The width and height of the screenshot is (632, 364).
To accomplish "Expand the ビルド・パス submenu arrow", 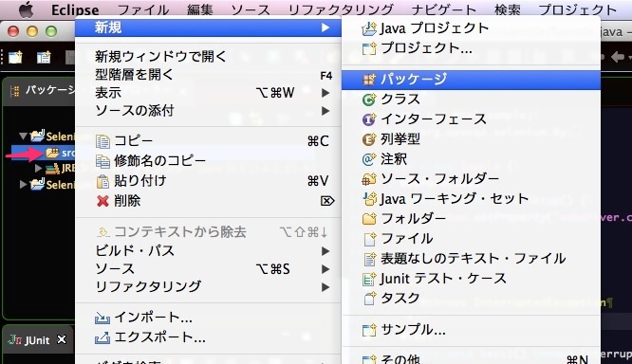I will [325, 251].
